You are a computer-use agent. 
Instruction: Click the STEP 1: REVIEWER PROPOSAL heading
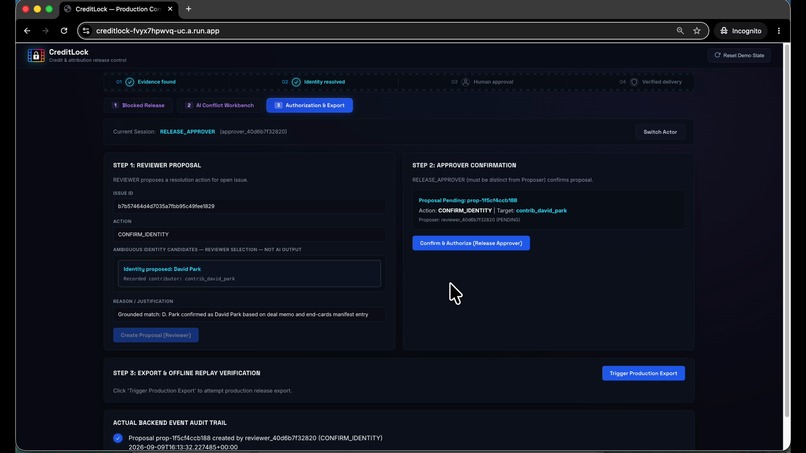pos(157,166)
